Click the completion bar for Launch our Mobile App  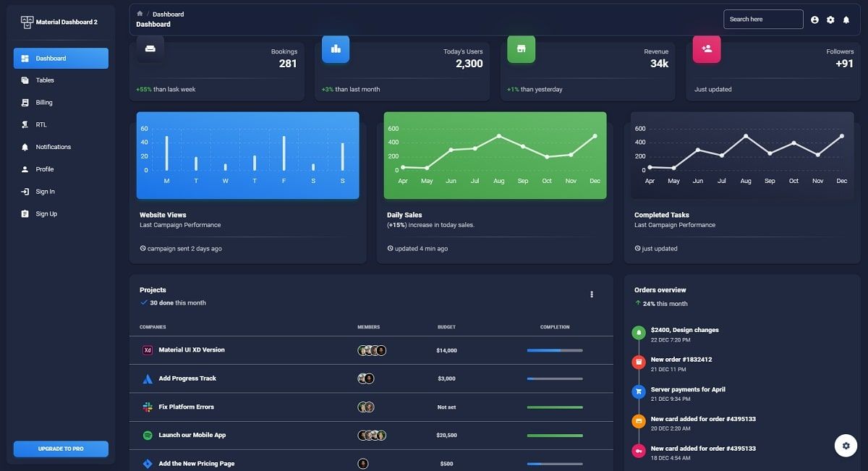[554, 436]
